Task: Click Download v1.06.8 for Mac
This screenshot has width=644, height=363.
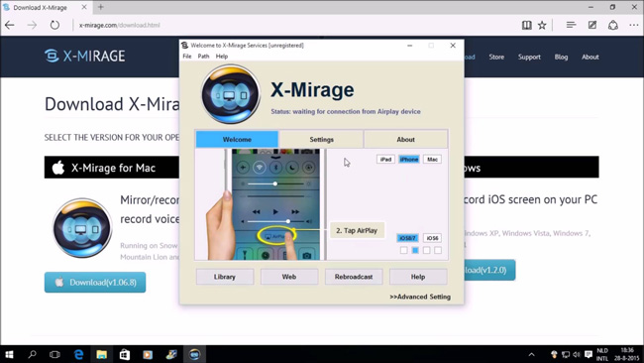Action: click(95, 282)
